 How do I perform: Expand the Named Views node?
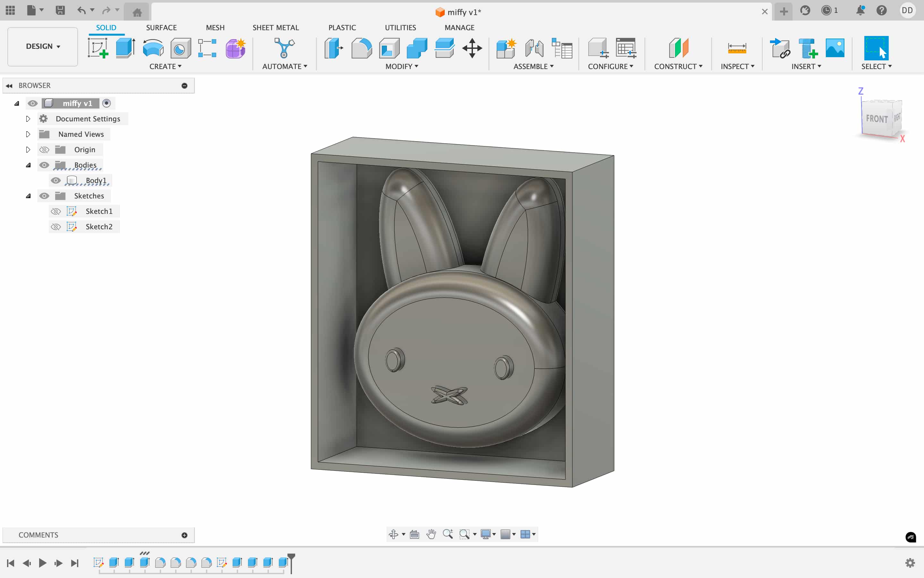28,134
